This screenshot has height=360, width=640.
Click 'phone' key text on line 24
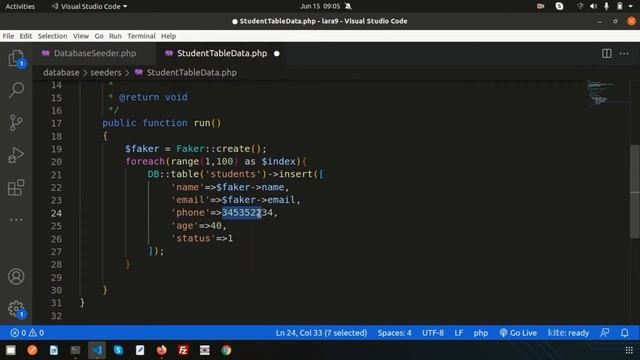point(190,213)
